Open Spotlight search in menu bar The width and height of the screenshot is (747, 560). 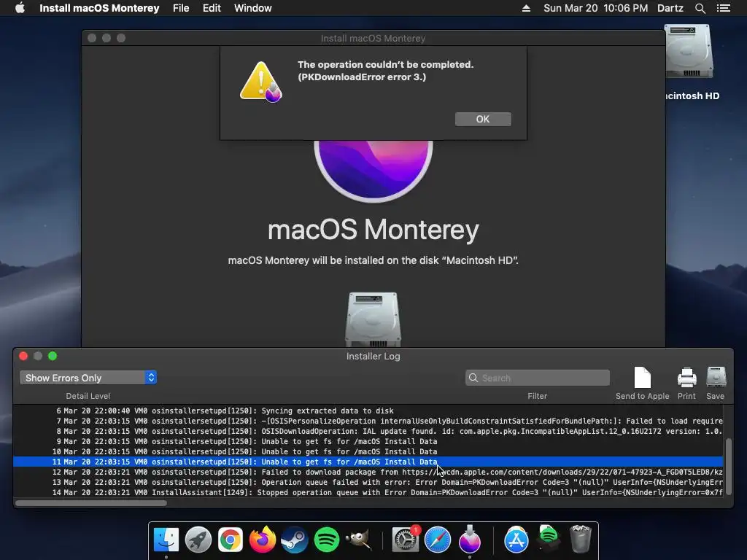pyautogui.click(x=700, y=8)
